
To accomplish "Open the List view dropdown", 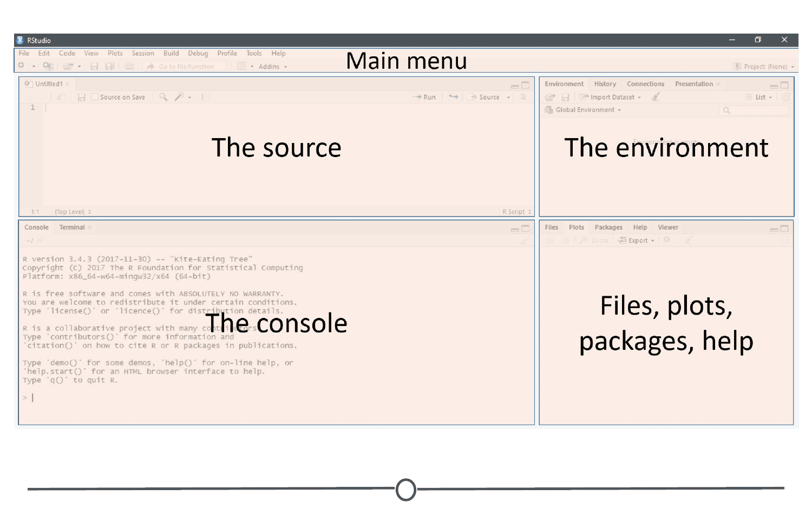I will [x=759, y=97].
